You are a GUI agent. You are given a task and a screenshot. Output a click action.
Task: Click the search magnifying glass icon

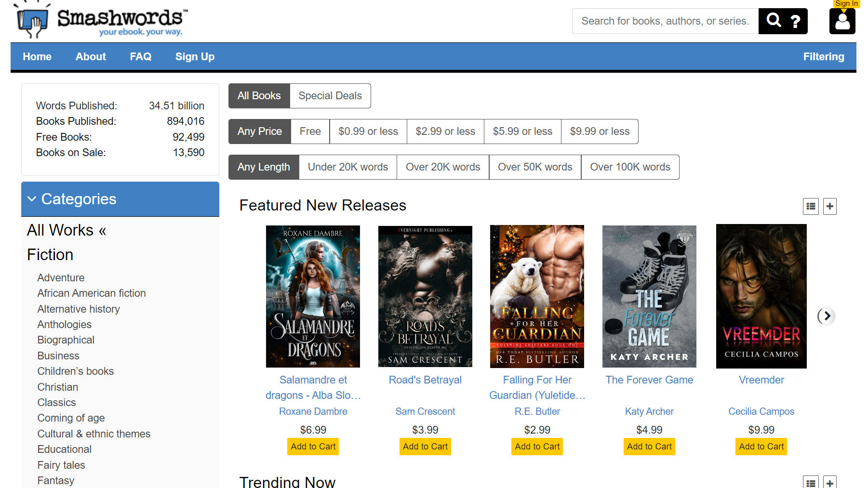[x=773, y=21]
